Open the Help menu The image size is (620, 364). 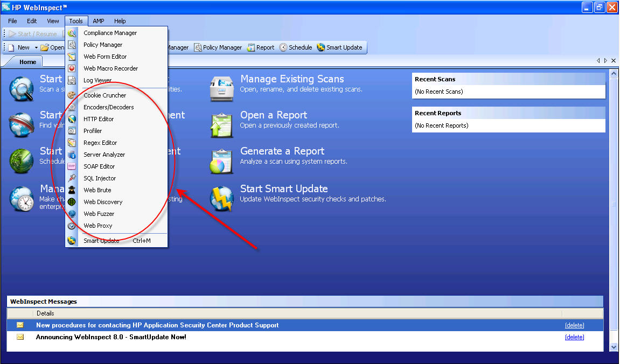point(120,21)
